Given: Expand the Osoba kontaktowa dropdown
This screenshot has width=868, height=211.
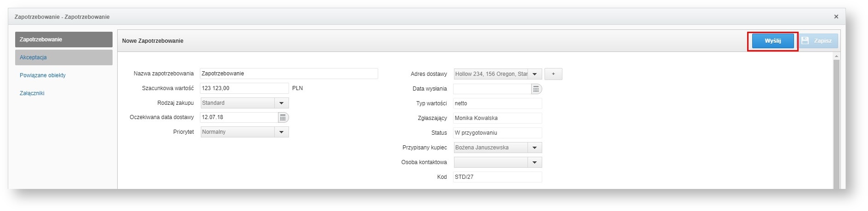Looking at the screenshot, I should [x=534, y=163].
